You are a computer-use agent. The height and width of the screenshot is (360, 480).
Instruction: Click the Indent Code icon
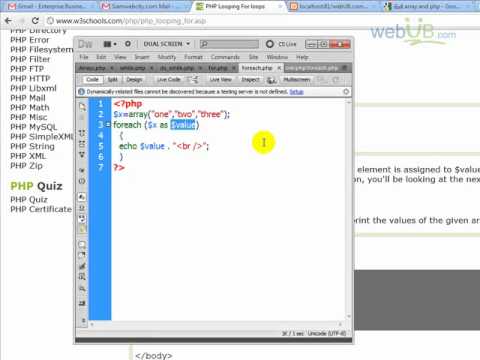[x=82, y=303]
